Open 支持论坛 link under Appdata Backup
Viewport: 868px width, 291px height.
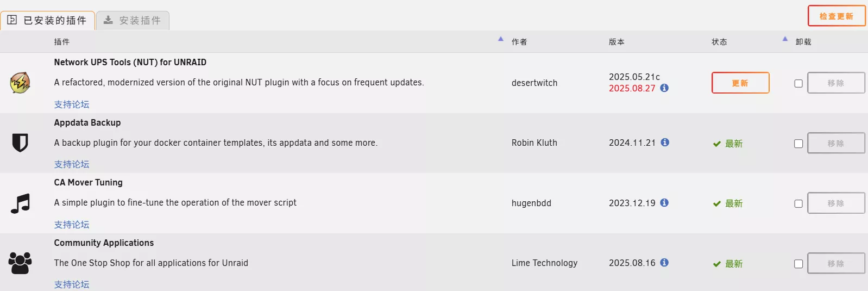(x=72, y=164)
